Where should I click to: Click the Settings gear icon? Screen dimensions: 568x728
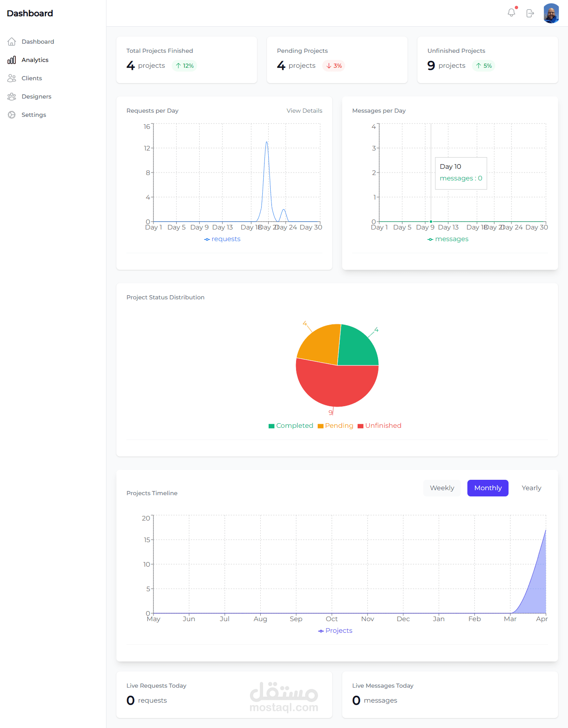click(x=12, y=115)
